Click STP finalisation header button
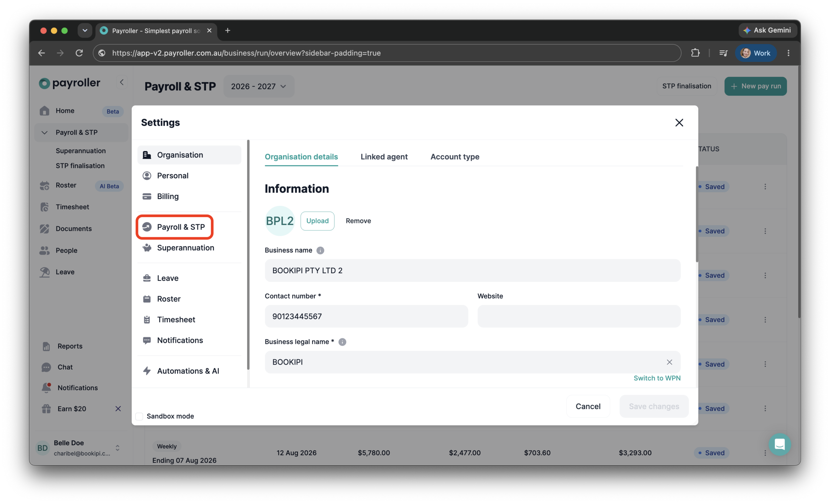Screen dimensions: 830x504 (x=686, y=87)
